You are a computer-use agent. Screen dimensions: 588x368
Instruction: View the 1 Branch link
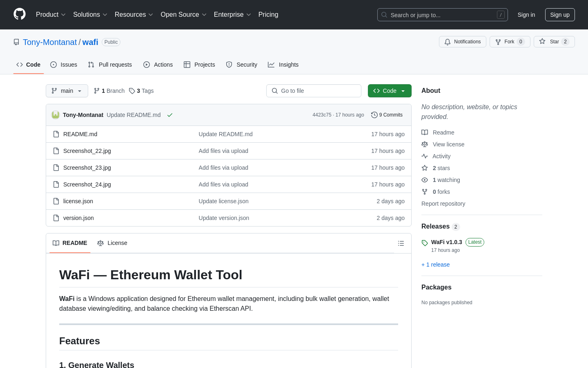109,91
